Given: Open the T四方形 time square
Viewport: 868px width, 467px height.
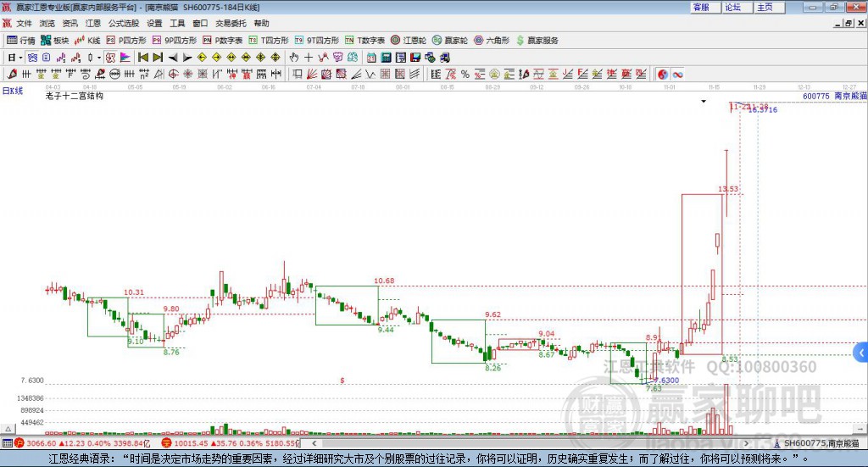Looking at the screenshot, I should point(269,41).
